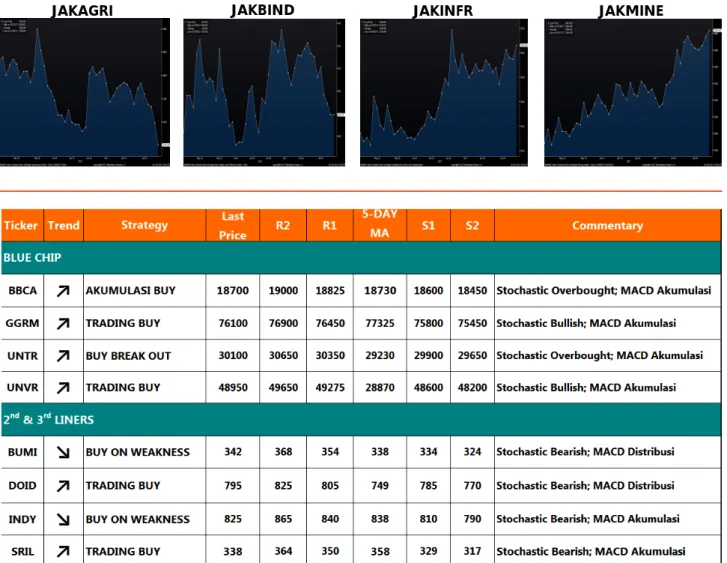
Task: Click the GGRM upward trend arrow
Action: click(63, 323)
